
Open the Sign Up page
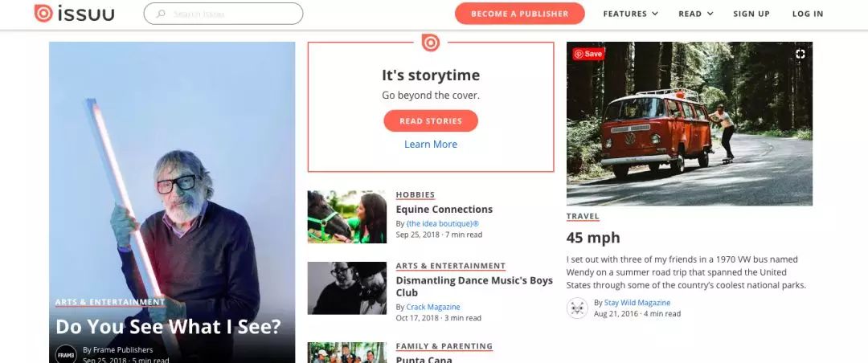tap(751, 14)
